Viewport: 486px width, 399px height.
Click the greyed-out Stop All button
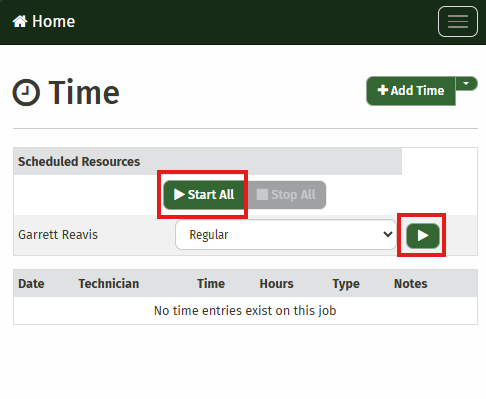pos(286,195)
